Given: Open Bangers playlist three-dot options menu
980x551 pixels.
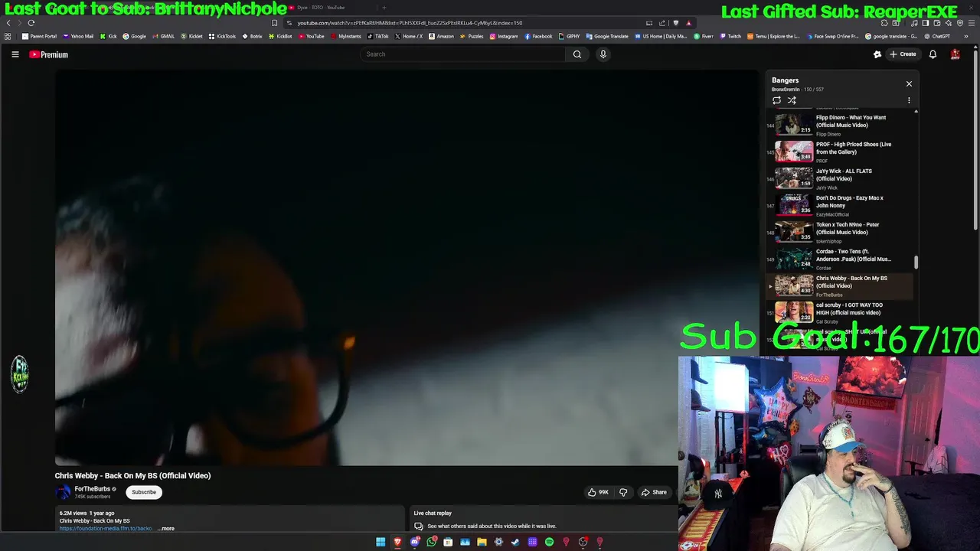Looking at the screenshot, I should [909, 100].
